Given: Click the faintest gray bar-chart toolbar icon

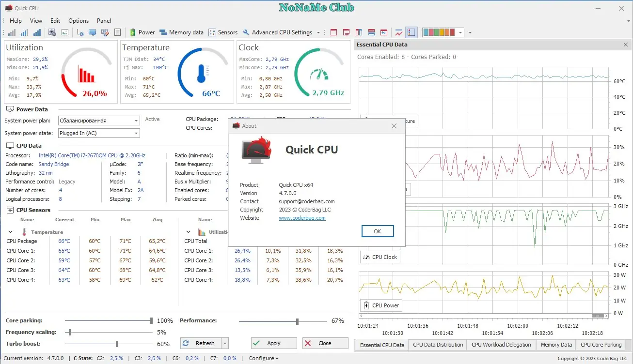Looking at the screenshot, I should (x=12, y=32).
